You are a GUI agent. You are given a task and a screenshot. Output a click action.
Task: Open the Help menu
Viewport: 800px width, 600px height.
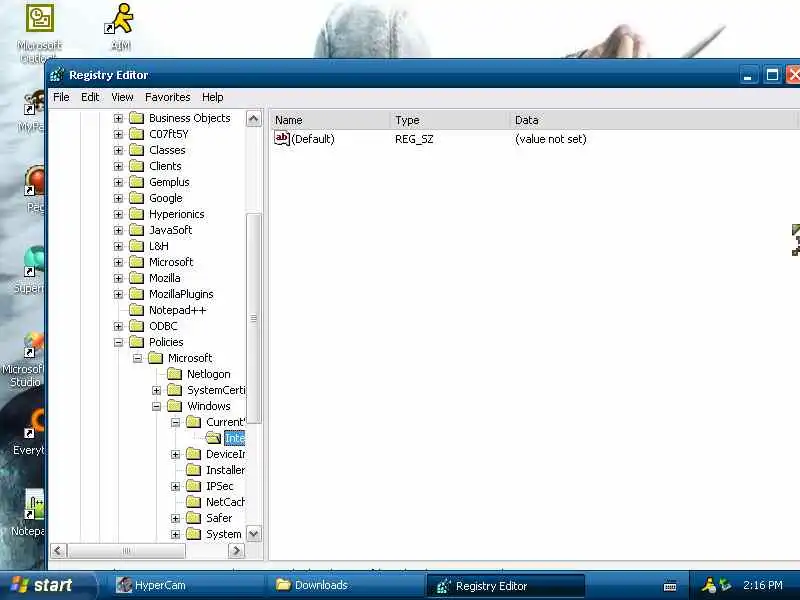point(213,97)
